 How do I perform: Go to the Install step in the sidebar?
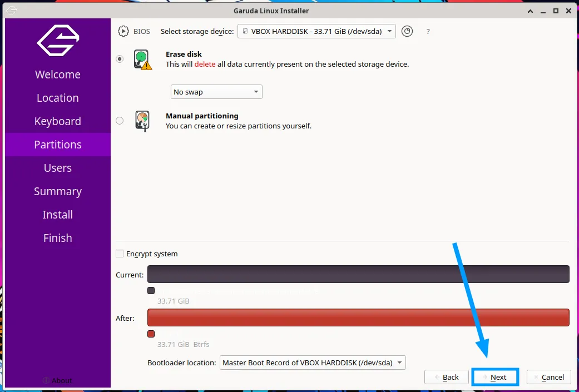(58, 215)
